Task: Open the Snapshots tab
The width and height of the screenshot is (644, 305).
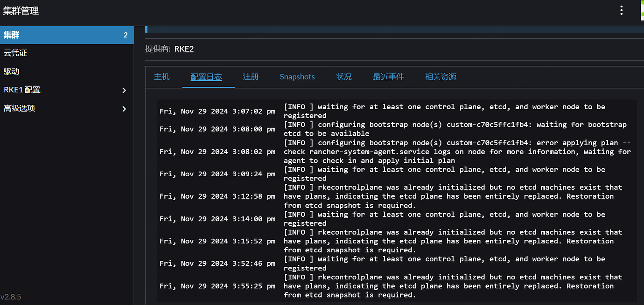Action: tap(297, 76)
